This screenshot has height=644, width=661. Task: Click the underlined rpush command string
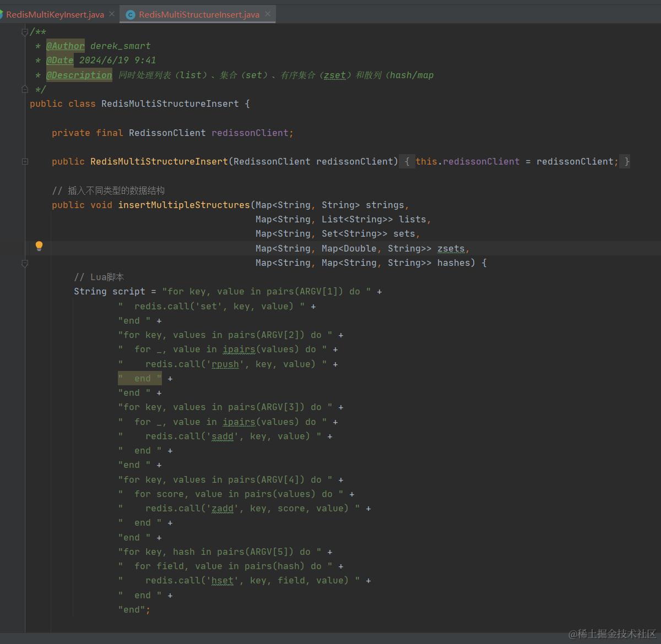(225, 364)
